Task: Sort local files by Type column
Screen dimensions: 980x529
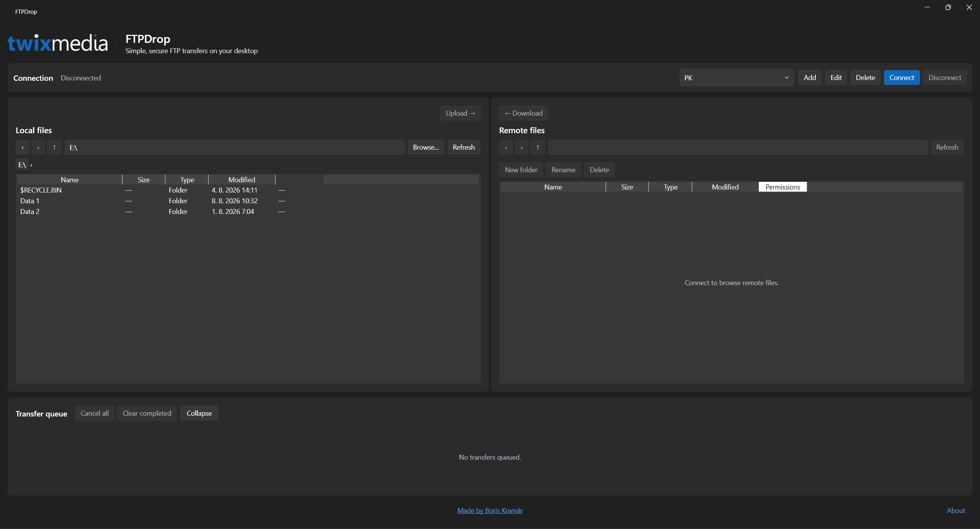Action: click(187, 180)
